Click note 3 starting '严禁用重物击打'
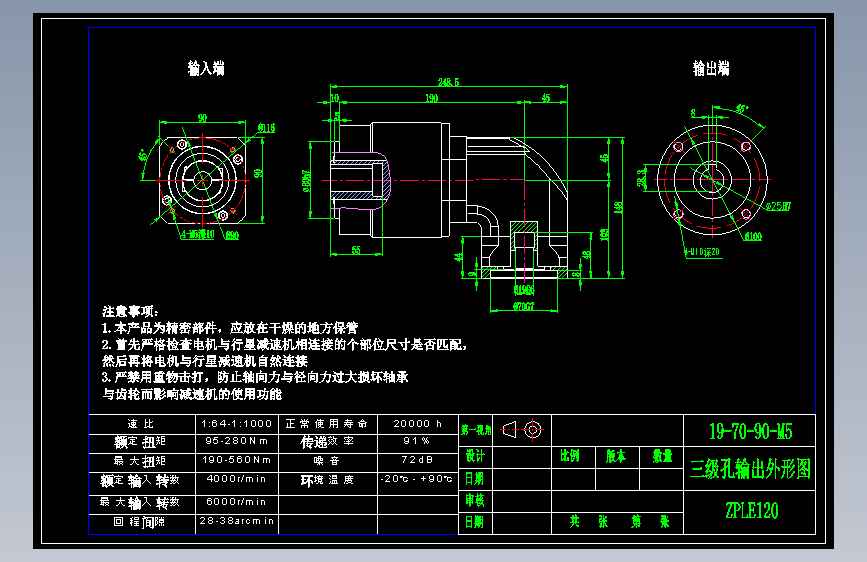Screen dimensions: 867x562 pos(255,377)
